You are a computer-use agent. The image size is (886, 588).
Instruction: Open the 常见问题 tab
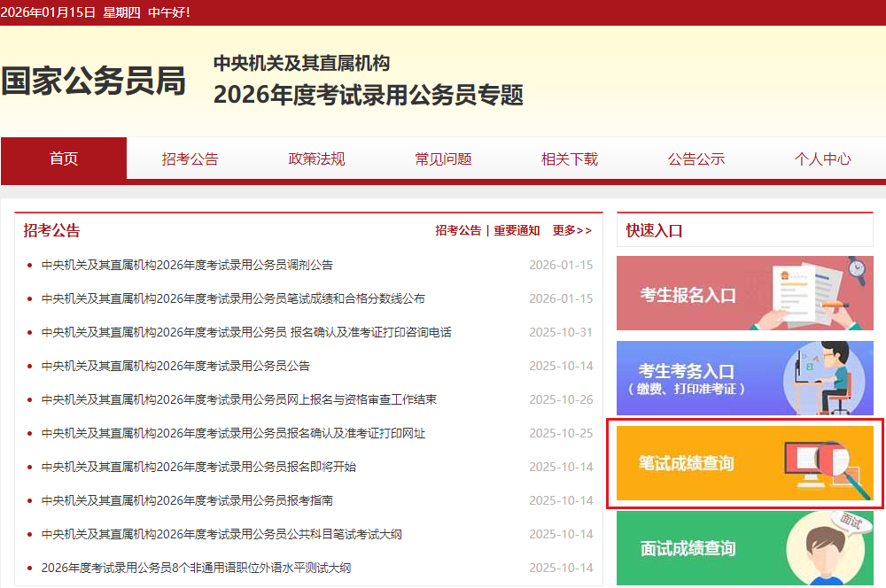click(x=443, y=159)
